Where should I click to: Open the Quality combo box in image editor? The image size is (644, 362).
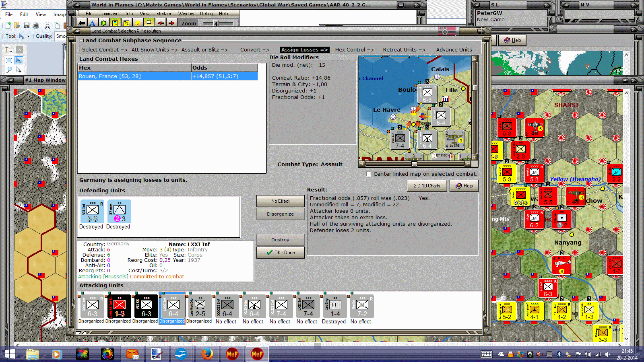coord(61,36)
